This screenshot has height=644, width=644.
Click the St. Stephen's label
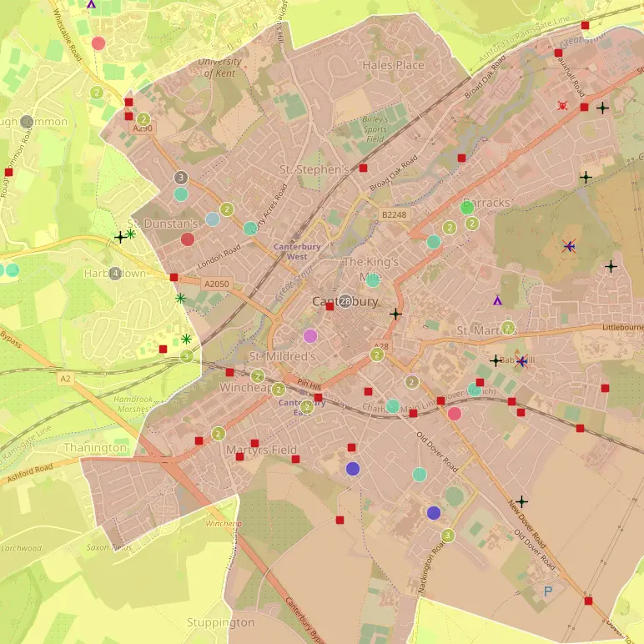[x=314, y=169]
